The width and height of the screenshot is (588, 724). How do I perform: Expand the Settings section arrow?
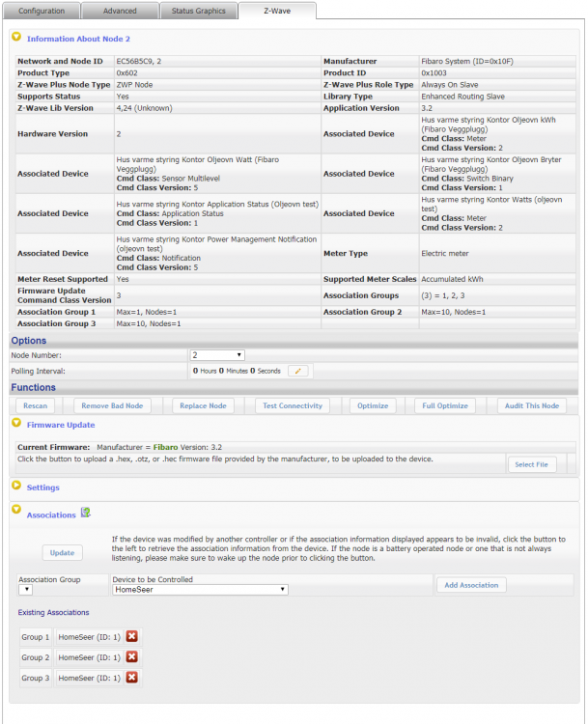point(16,487)
